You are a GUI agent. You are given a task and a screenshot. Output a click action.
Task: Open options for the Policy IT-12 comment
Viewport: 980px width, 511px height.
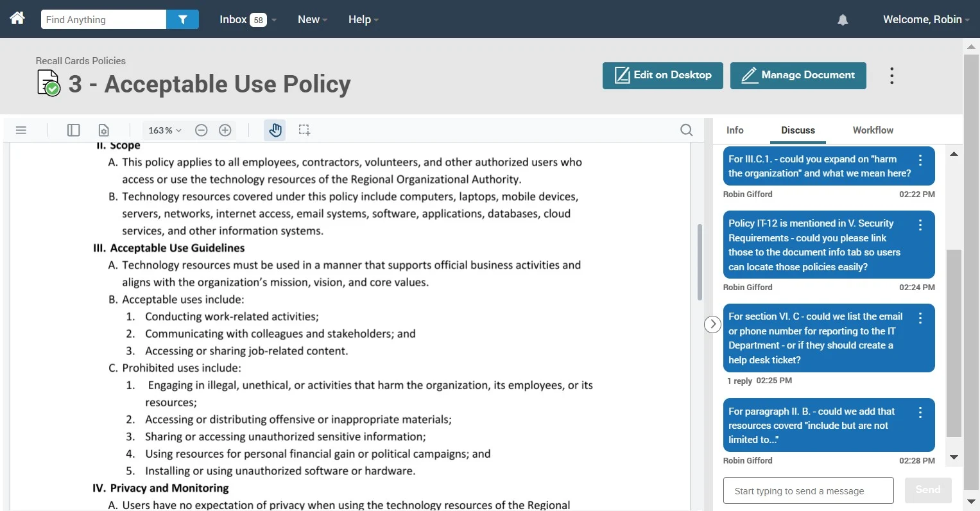pyautogui.click(x=920, y=225)
